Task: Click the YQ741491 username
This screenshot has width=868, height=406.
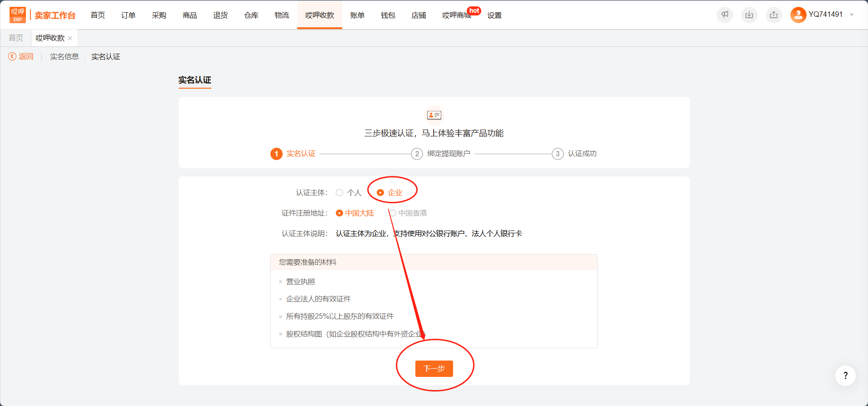Action: (x=826, y=15)
